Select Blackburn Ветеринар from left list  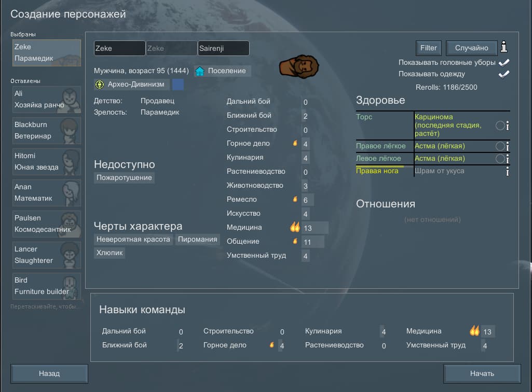(46, 130)
